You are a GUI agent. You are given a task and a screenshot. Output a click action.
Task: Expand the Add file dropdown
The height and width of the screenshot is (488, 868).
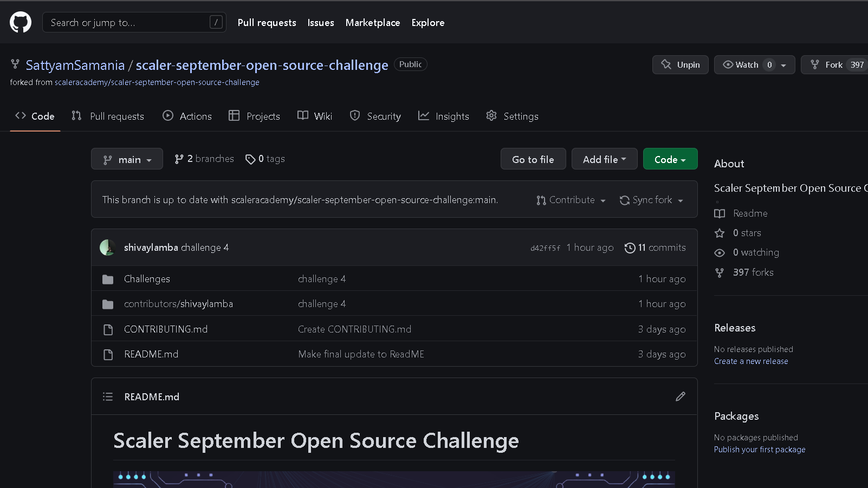click(604, 159)
